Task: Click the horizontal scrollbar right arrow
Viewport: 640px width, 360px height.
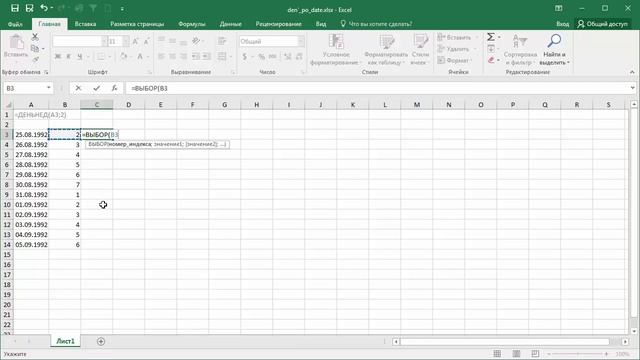Action: pyautogui.click(x=625, y=341)
